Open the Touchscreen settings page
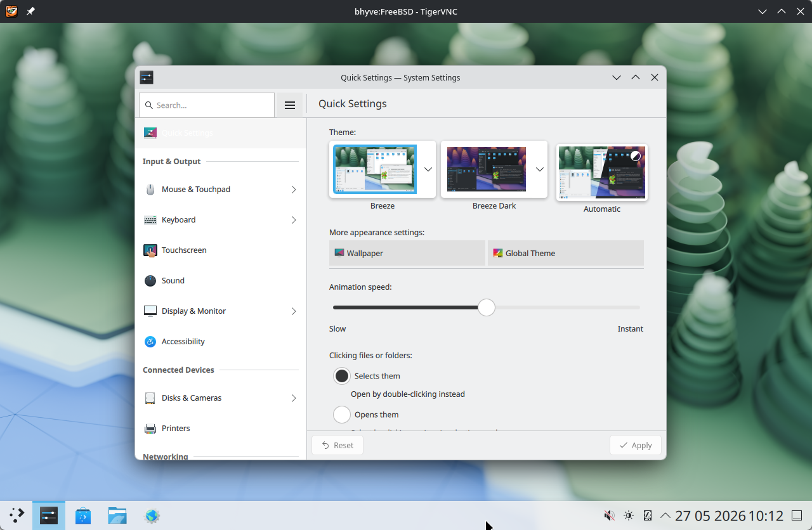This screenshot has height=530, width=812. pyautogui.click(x=221, y=250)
